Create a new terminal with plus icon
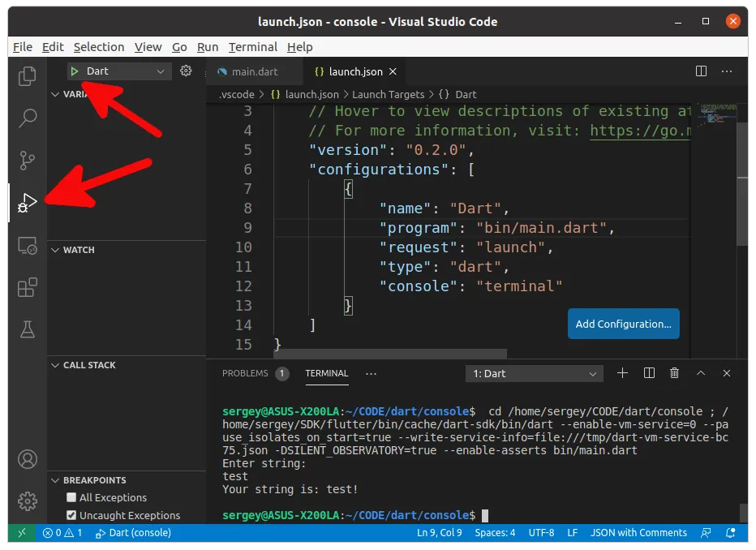756x550 pixels. point(622,373)
